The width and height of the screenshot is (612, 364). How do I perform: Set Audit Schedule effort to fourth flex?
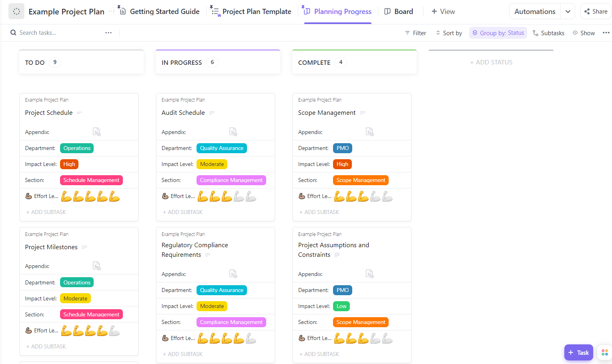[x=239, y=196]
